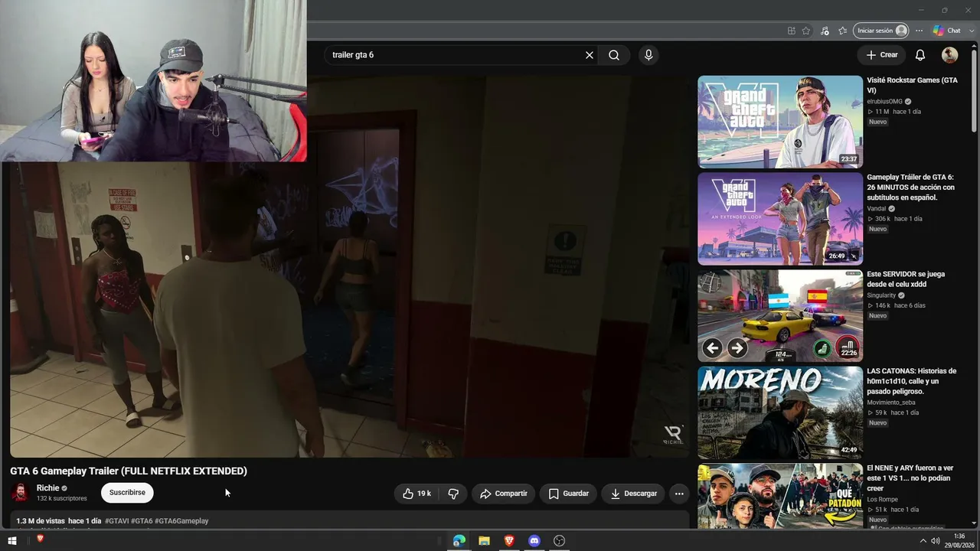Viewport: 980px width, 551px height.
Task: Click the Iniciar sesión profile button
Action: (x=880, y=31)
